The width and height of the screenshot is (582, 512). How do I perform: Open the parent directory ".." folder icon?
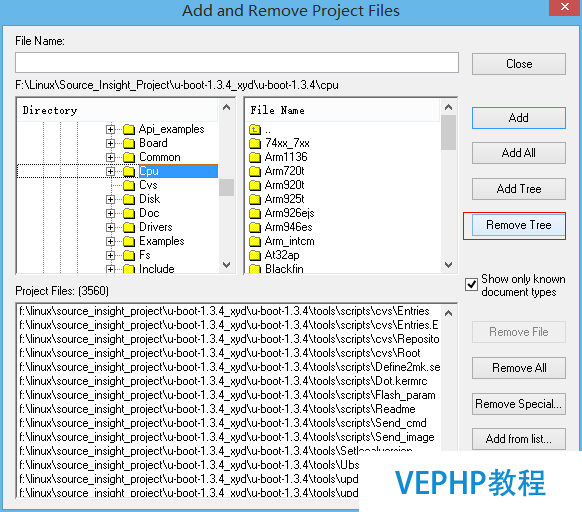coord(255,130)
